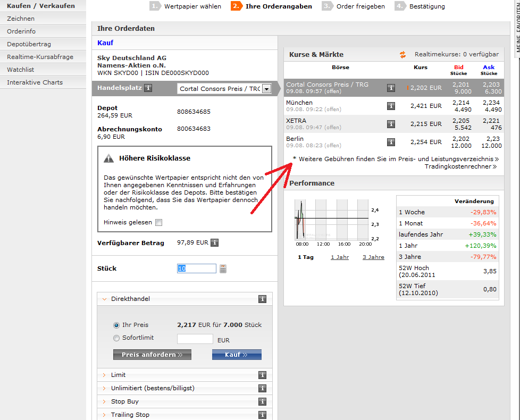Expand the Unlimitiert (bestens/billigst) section
520x420 pixels.
click(x=104, y=388)
